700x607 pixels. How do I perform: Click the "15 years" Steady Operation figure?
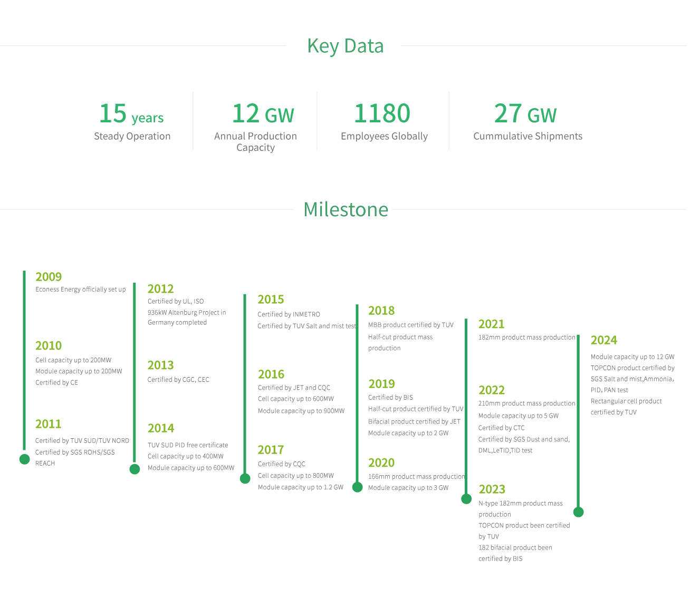132,114
